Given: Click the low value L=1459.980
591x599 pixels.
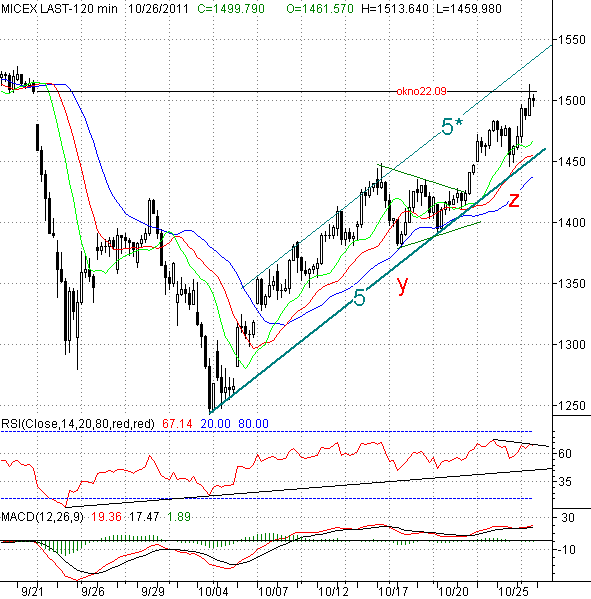Looking at the screenshot, I should [469, 8].
